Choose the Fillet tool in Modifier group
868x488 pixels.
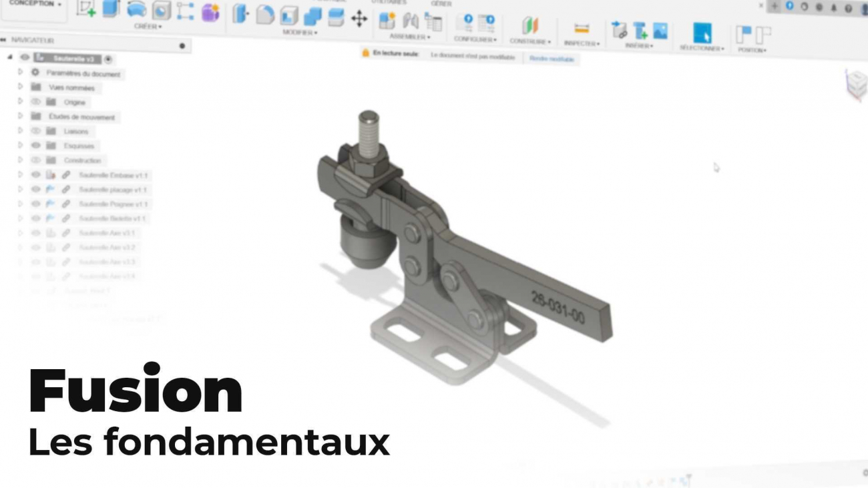coord(265,15)
